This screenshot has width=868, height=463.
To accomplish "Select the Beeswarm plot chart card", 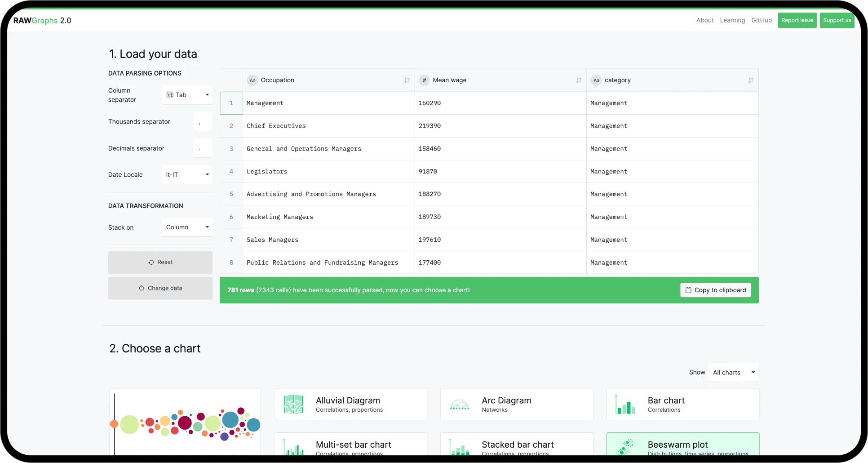I will point(682,445).
